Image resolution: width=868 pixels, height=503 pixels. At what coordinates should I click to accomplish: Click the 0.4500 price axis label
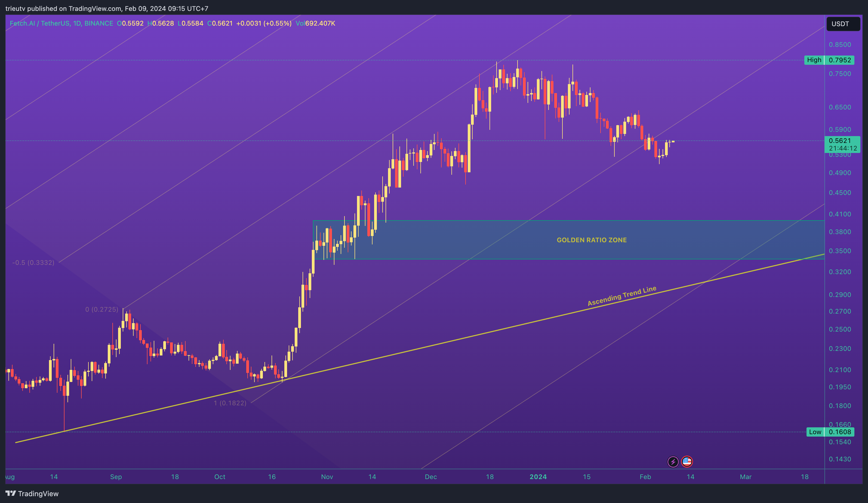coord(840,193)
